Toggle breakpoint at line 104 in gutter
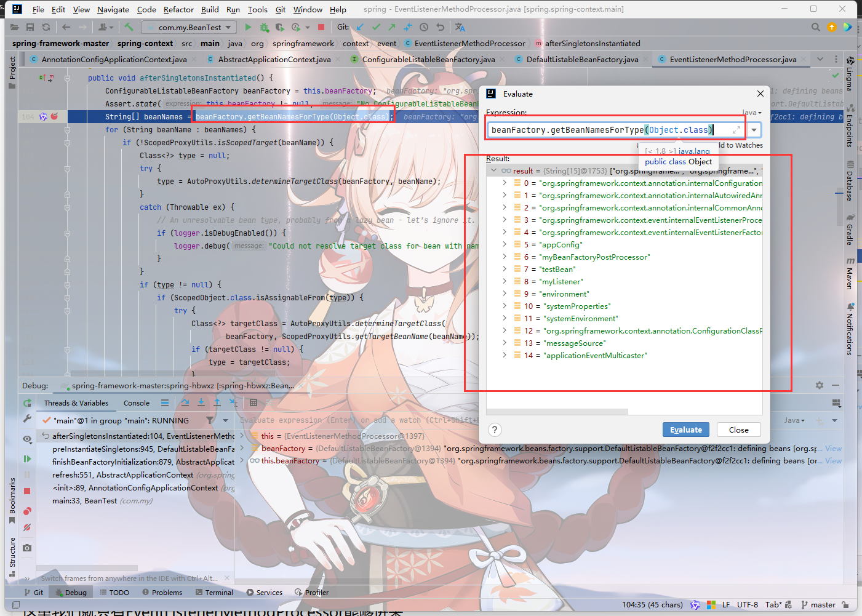Image resolution: width=862 pixels, height=616 pixels. [x=55, y=116]
